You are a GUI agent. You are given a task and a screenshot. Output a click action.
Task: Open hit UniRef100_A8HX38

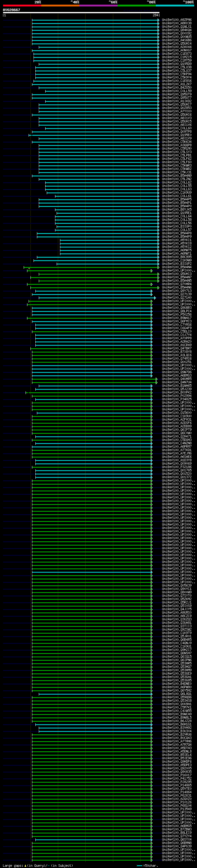click(177, 23)
